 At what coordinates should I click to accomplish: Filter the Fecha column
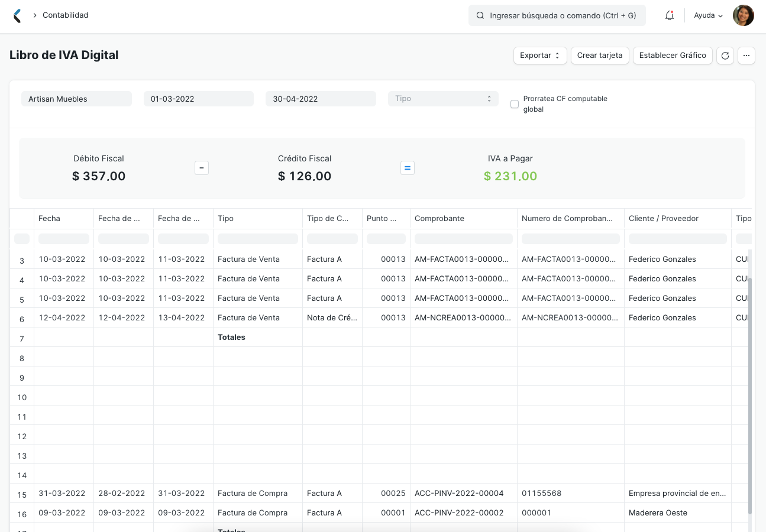(64, 239)
